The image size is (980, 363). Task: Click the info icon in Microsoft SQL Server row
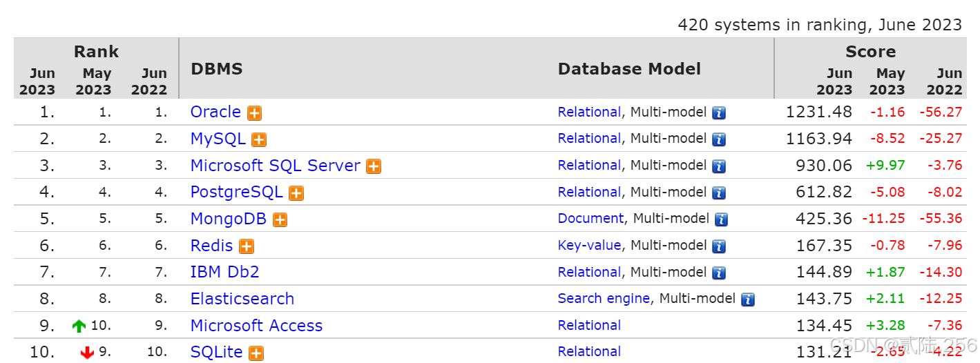(719, 166)
